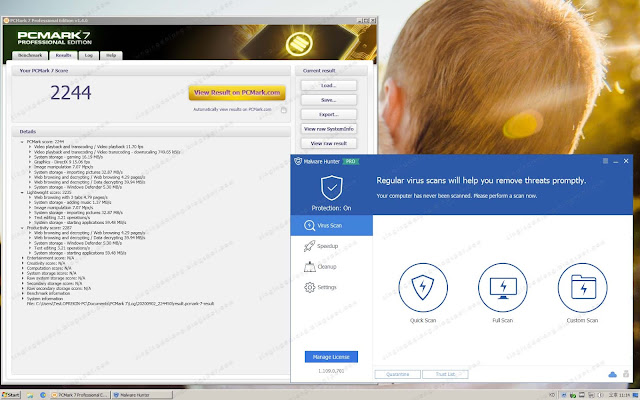Collapse the Lightweight score node
The image size is (640, 400).
22,192
